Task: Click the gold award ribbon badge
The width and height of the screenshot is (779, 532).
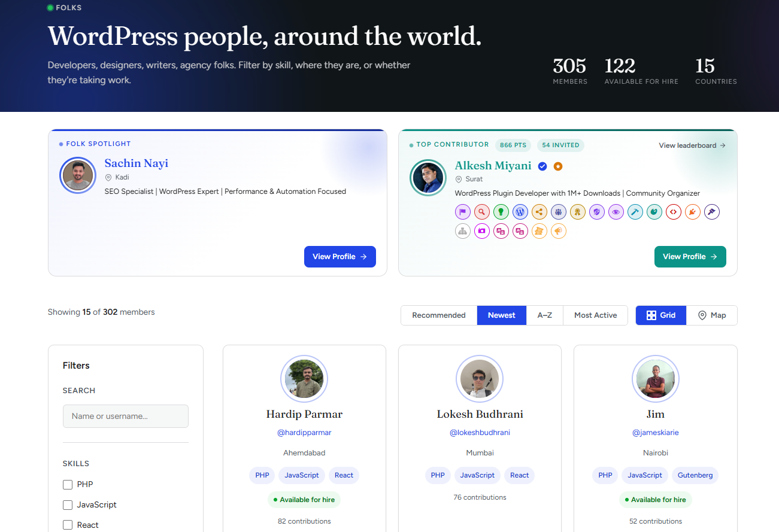Action: pyautogui.click(x=578, y=212)
